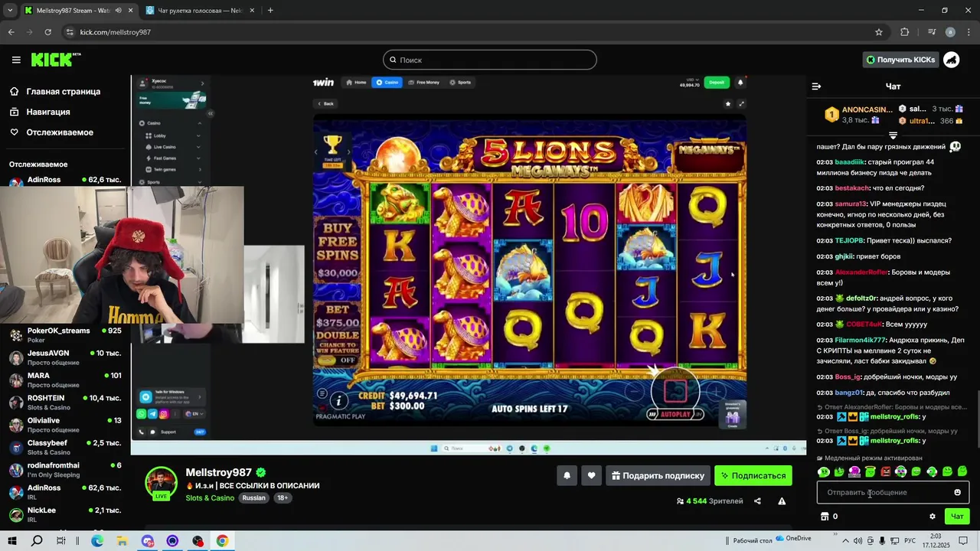
Task: Insert the purple DJ emote
Action: click(x=854, y=471)
